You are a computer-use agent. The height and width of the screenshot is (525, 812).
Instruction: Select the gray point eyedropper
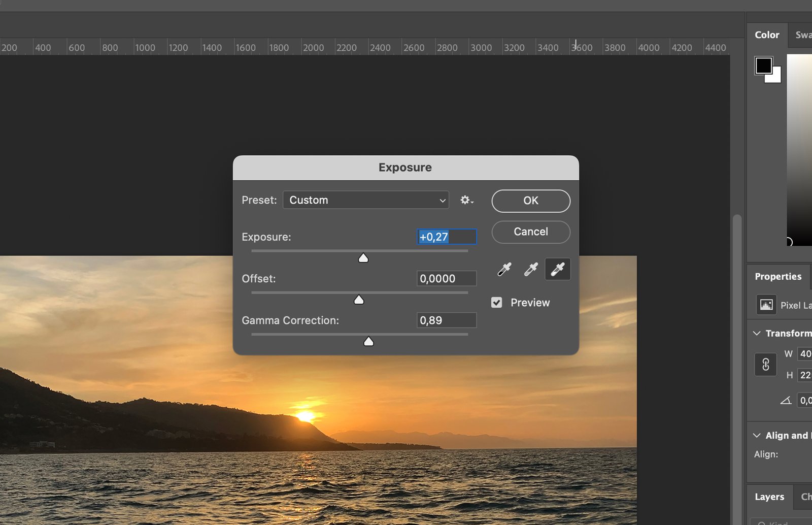coord(531,269)
